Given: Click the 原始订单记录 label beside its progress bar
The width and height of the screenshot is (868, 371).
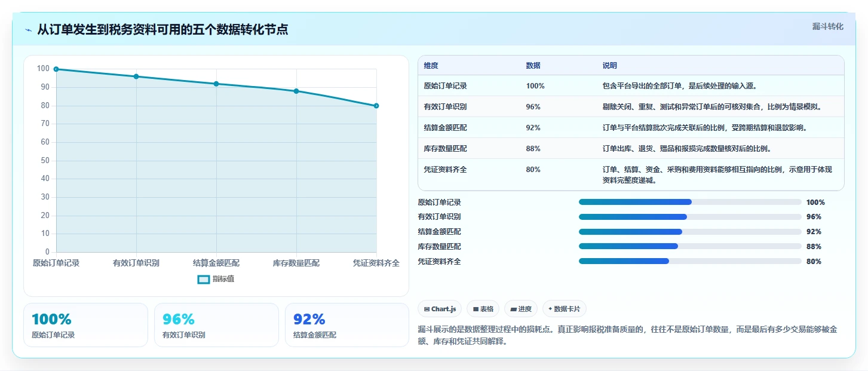Looking at the screenshot, I should (440, 203).
